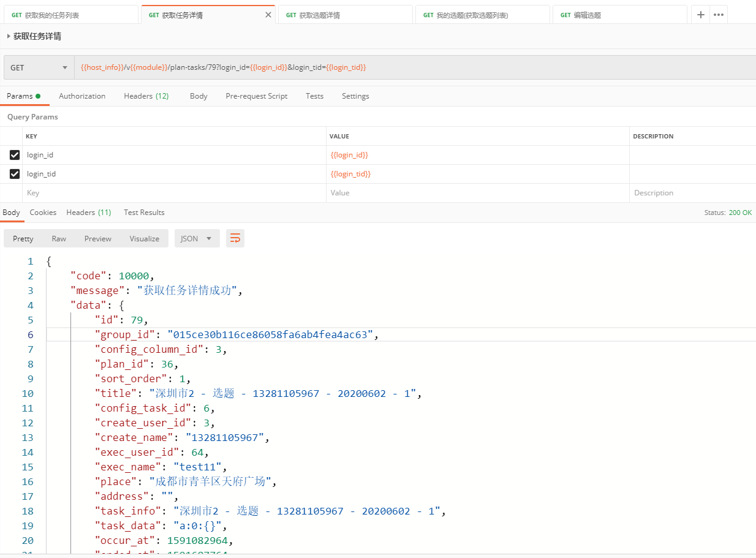Screen dimensions: 756x558
Task: Uncheck the login_tid parameter checkbox
Action: [x=15, y=174]
